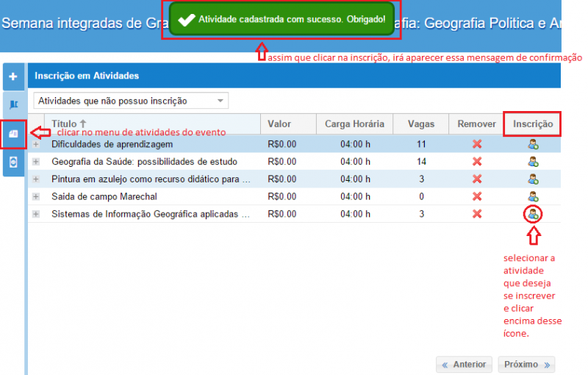The width and height of the screenshot is (588, 375).
Task: Click the flag icon in the left sidebar
Action: (x=13, y=104)
